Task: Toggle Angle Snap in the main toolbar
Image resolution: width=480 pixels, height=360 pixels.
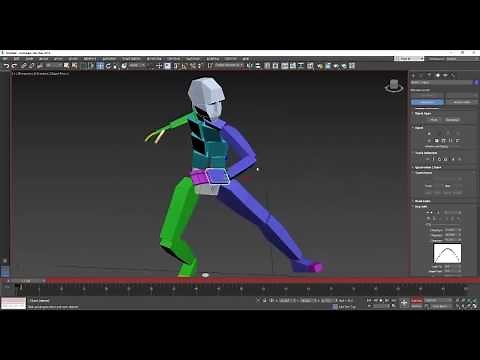Action: [x=184, y=66]
